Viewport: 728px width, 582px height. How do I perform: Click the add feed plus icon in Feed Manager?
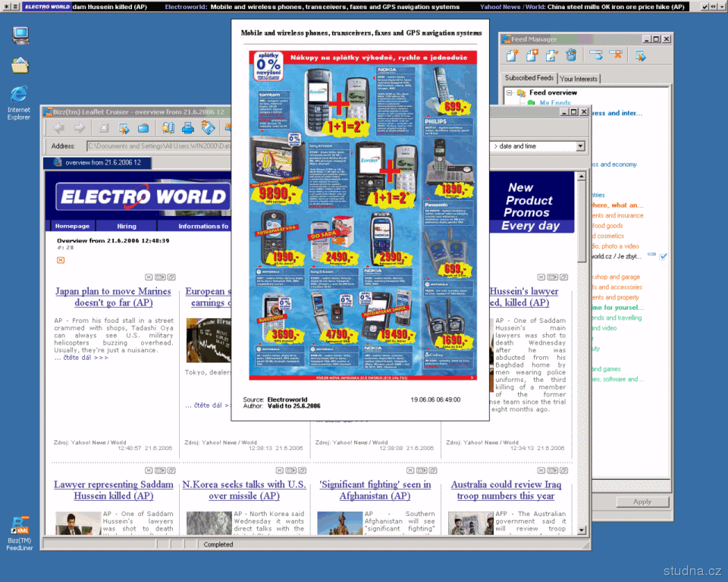coord(532,55)
